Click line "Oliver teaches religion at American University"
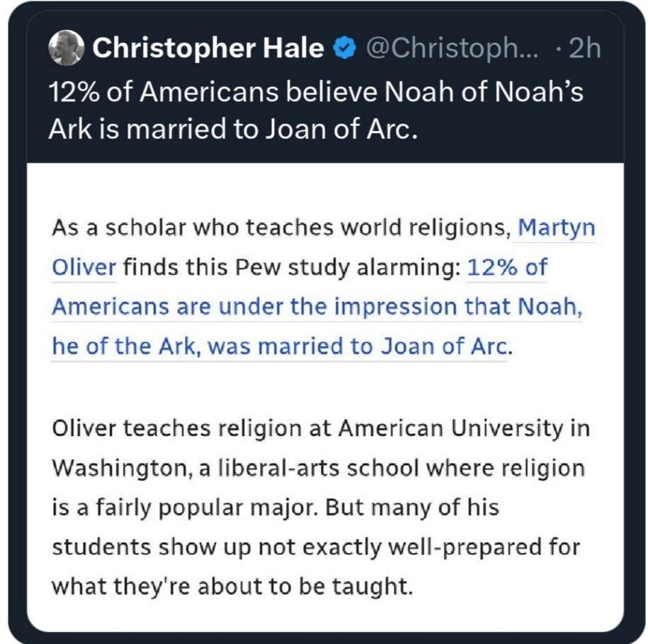 click(x=321, y=430)
